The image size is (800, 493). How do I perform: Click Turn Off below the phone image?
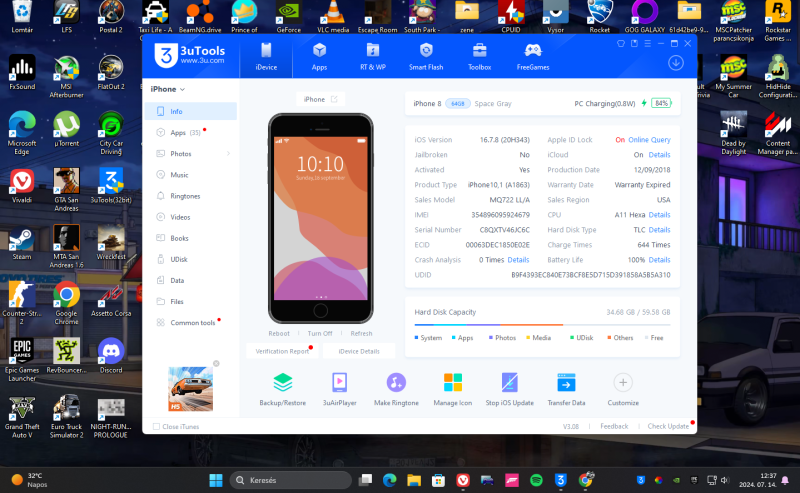pyautogui.click(x=320, y=333)
